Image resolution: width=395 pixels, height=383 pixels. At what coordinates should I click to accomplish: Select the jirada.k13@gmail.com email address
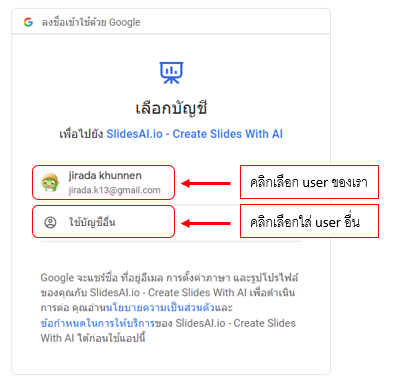(114, 190)
